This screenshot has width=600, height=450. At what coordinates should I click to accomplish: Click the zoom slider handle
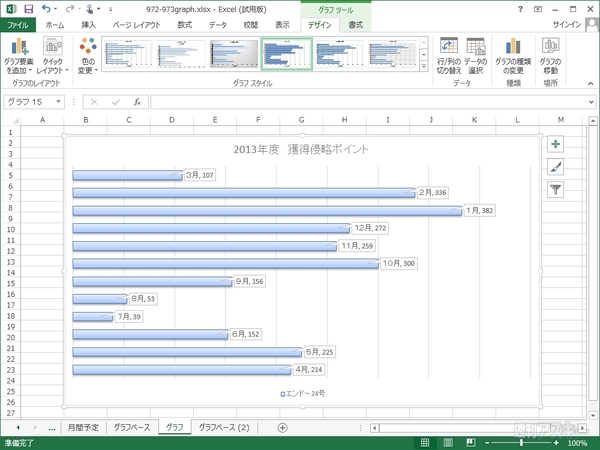521,443
